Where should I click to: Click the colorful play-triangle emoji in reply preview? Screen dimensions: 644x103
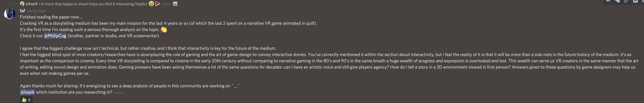pyautogui.click(x=157, y=4)
